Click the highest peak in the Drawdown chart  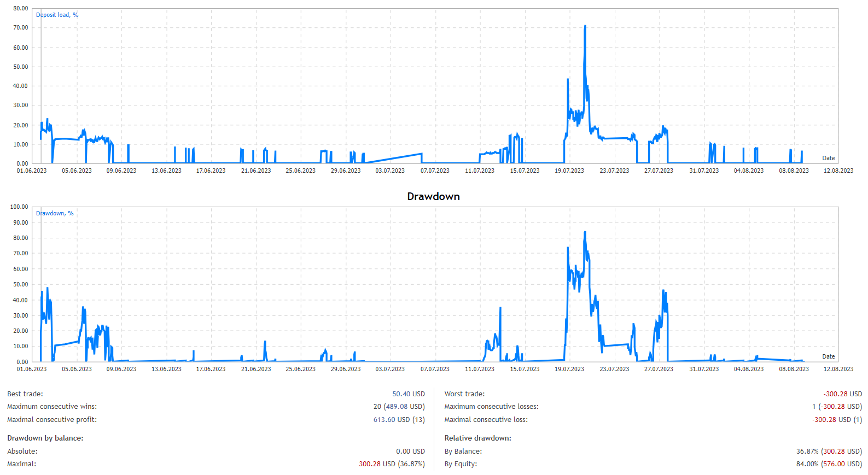click(x=585, y=232)
